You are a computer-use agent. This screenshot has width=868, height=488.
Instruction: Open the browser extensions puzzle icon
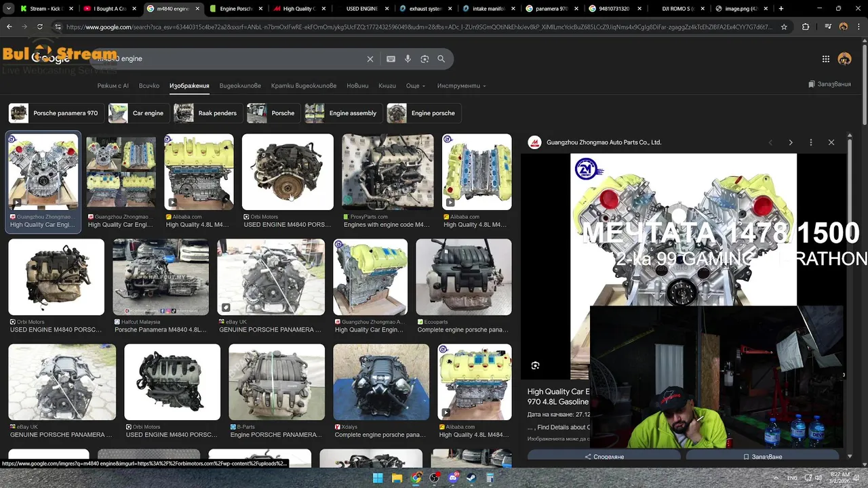(806, 27)
